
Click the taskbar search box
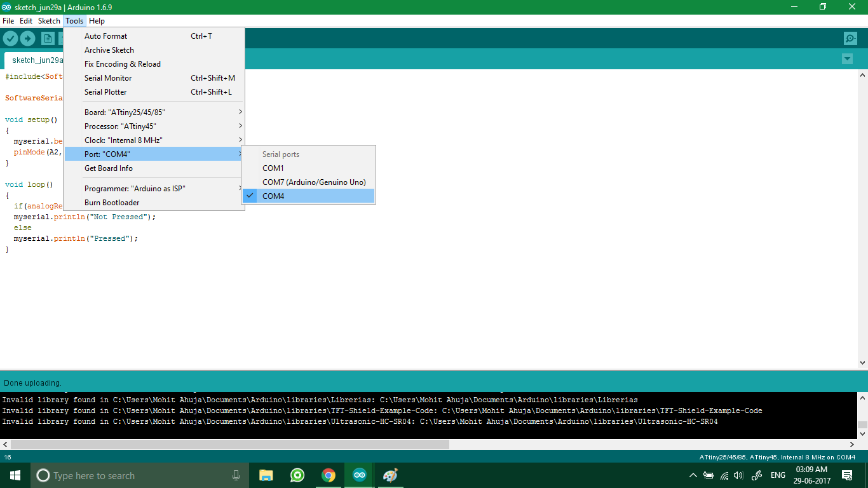coord(140,475)
